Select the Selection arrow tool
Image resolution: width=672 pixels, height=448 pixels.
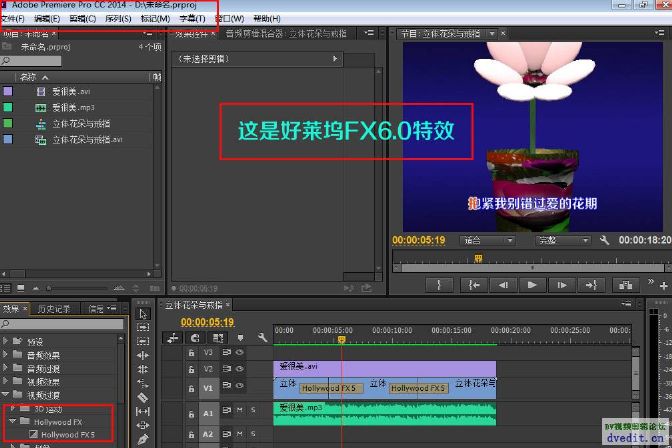(143, 314)
